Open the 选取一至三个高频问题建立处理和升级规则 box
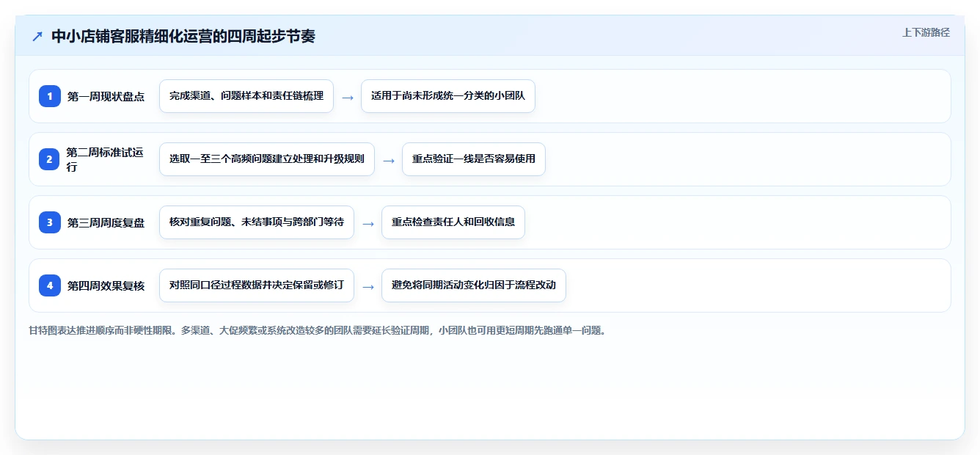Image resolution: width=980 pixels, height=455 pixels. click(x=267, y=159)
